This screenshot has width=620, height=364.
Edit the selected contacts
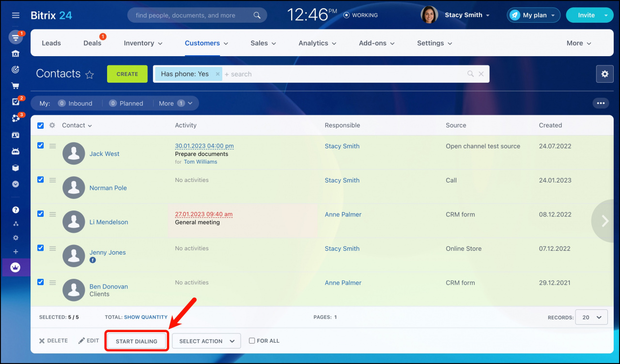pyautogui.click(x=89, y=341)
